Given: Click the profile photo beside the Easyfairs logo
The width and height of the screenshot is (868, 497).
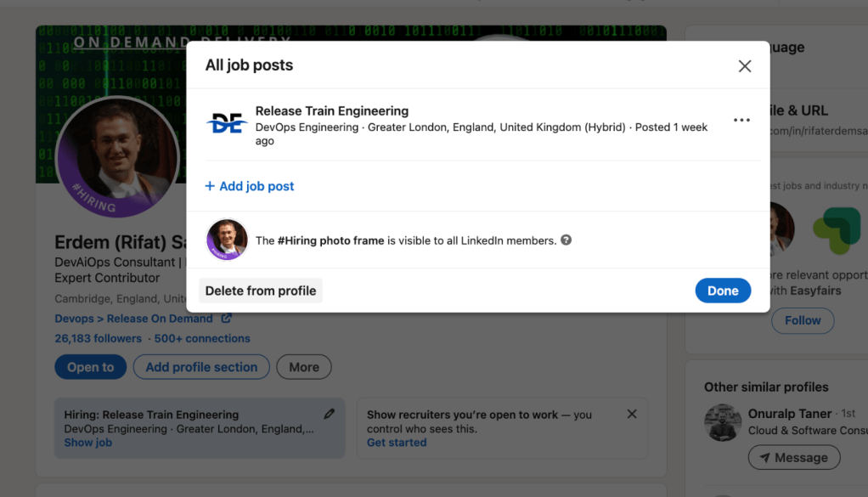Looking at the screenshot, I should point(781,228).
